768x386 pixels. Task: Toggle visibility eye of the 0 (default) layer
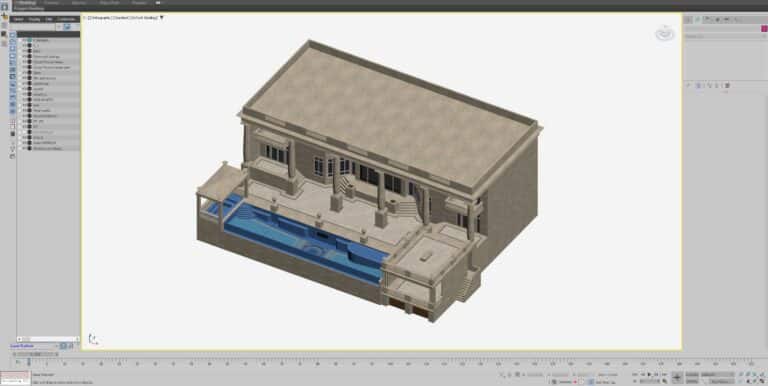pyautogui.click(x=24, y=40)
